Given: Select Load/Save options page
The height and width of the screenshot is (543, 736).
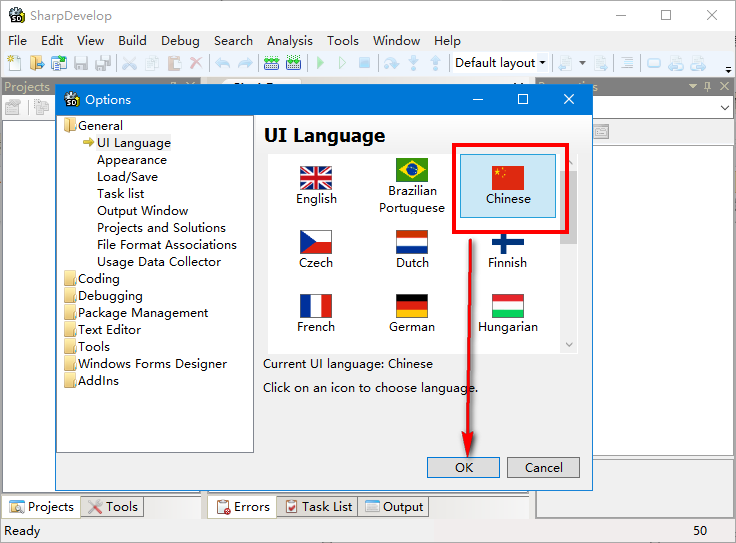Looking at the screenshot, I should coord(127,177).
